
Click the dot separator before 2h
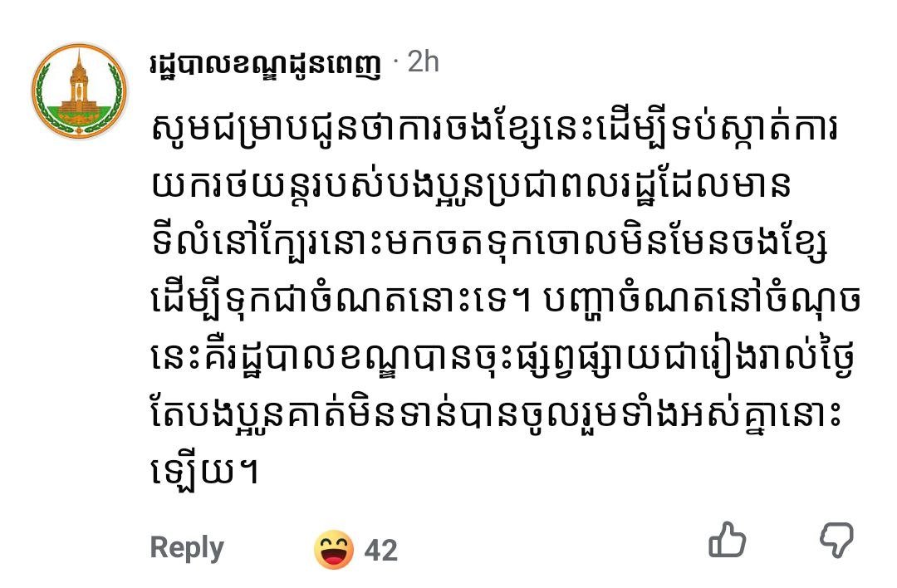395,62
